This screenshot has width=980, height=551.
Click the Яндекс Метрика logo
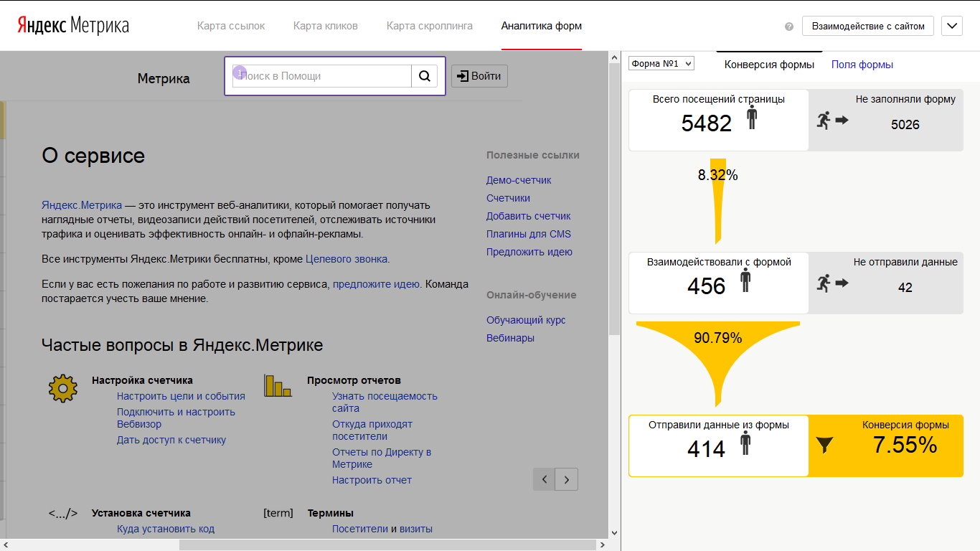tap(72, 26)
